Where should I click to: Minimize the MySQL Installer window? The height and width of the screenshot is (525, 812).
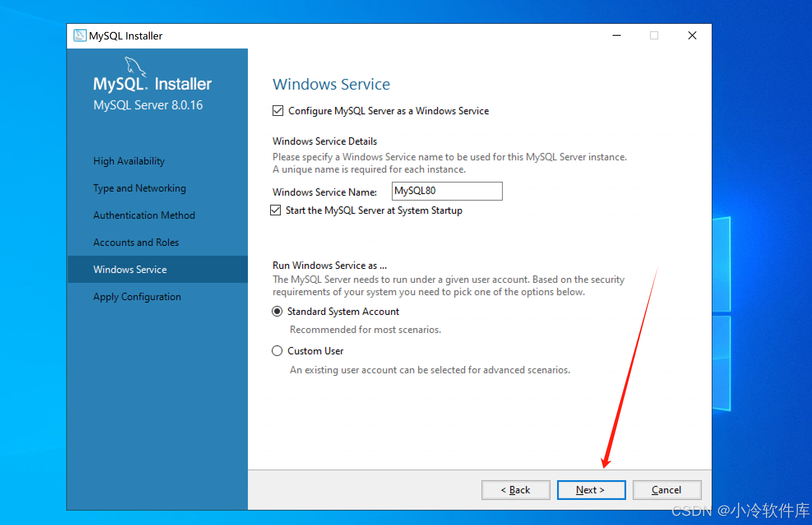[x=616, y=36]
